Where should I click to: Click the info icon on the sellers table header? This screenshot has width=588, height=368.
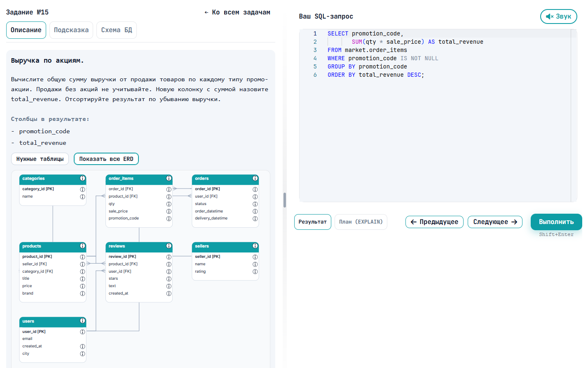tap(255, 247)
